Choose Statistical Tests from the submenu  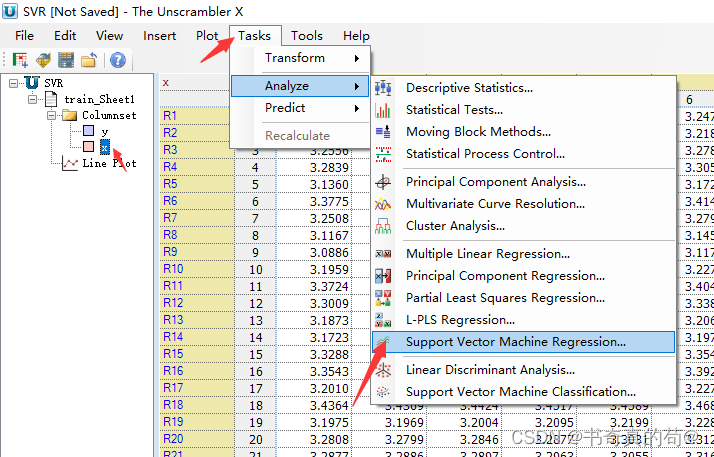point(523,110)
